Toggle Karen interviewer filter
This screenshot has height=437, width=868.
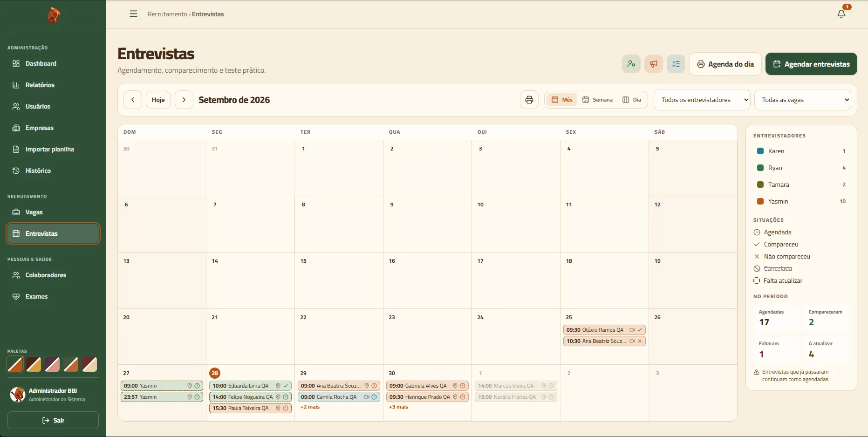pos(801,151)
